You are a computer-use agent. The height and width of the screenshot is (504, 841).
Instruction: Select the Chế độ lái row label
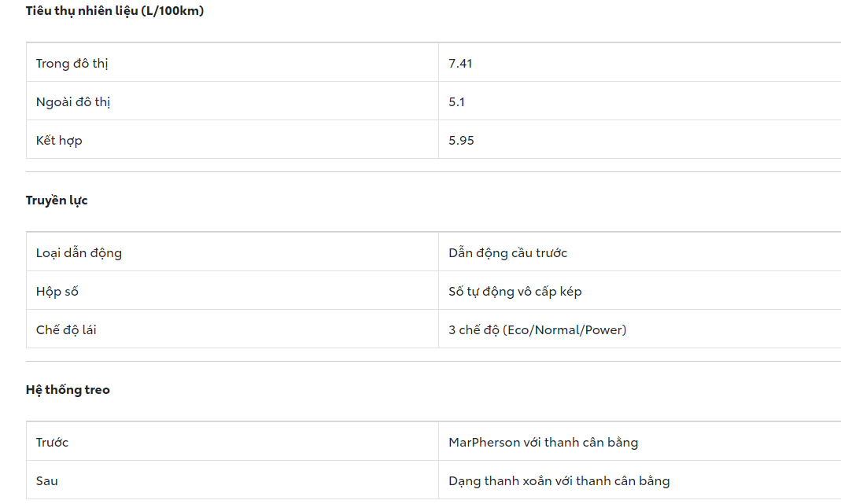click(x=66, y=329)
